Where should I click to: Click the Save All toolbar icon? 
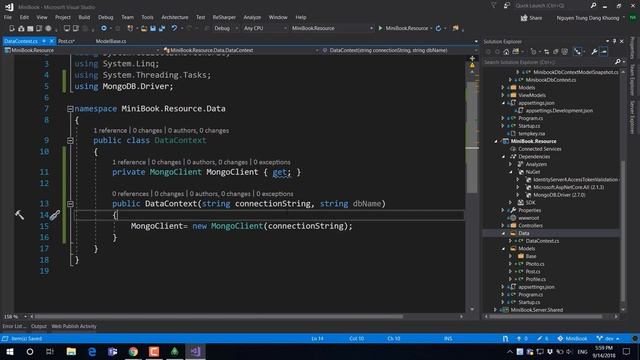pyautogui.click(x=162, y=28)
